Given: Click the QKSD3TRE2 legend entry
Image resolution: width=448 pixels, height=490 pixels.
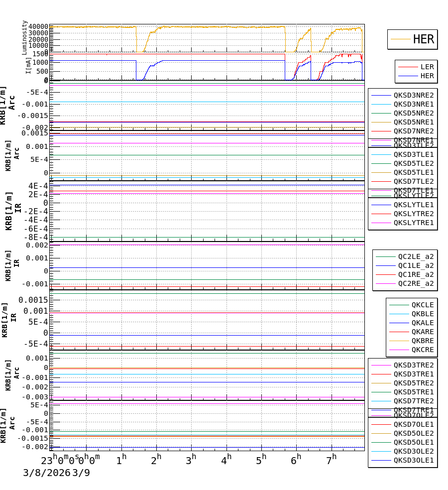Looking at the screenshot, I should [413, 366].
